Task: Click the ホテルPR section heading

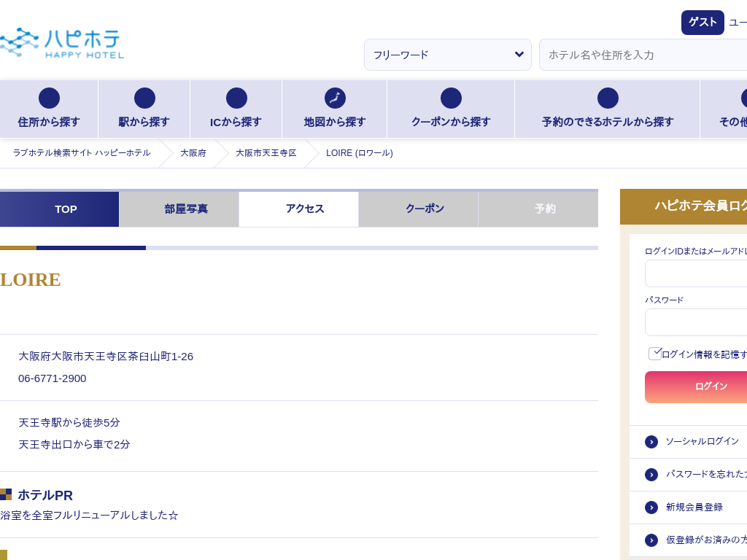Action: (45, 495)
